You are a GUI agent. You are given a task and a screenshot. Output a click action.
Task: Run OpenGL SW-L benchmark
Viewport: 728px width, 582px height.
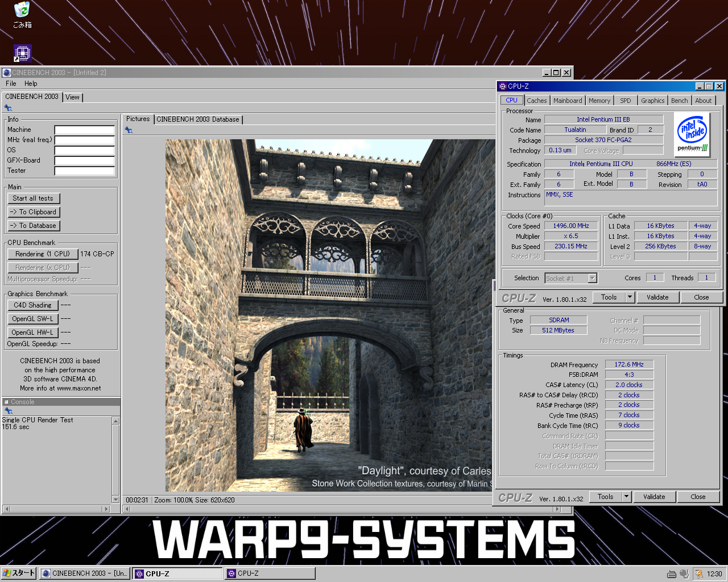(x=33, y=319)
